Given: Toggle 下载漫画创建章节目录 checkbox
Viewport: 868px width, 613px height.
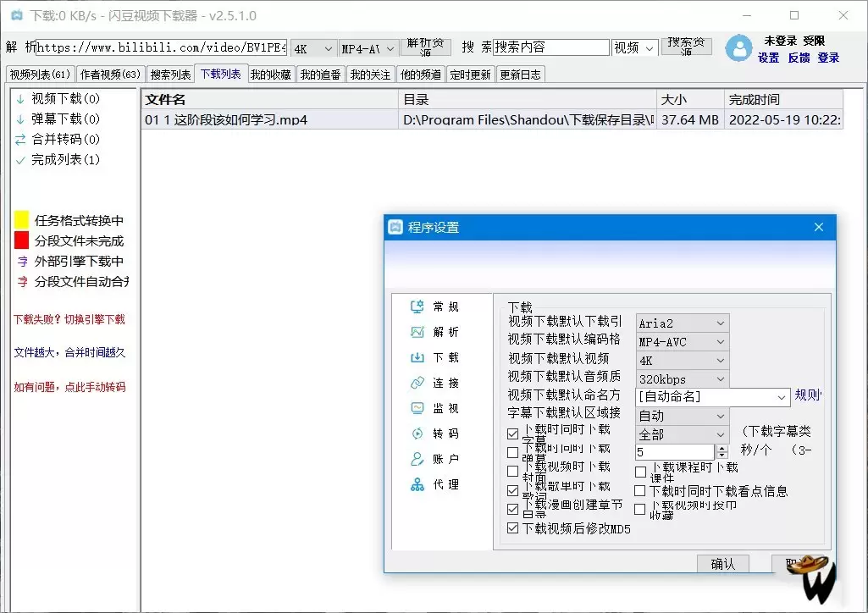Looking at the screenshot, I should click(x=512, y=509).
